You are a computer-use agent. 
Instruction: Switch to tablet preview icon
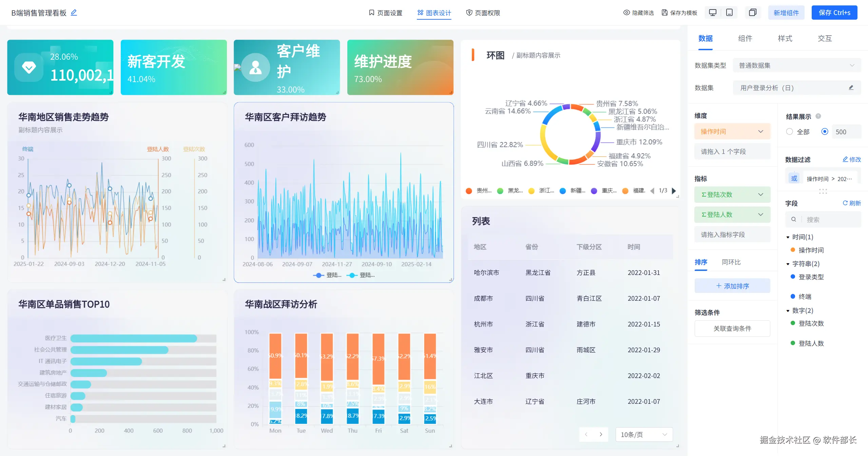pos(729,13)
